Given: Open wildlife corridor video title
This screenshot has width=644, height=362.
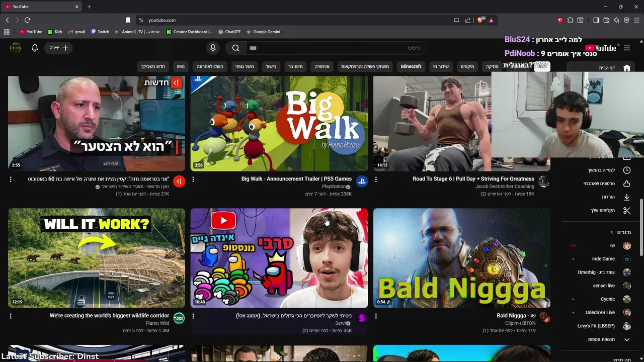Looking at the screenshot, I should tap(109, 316).
